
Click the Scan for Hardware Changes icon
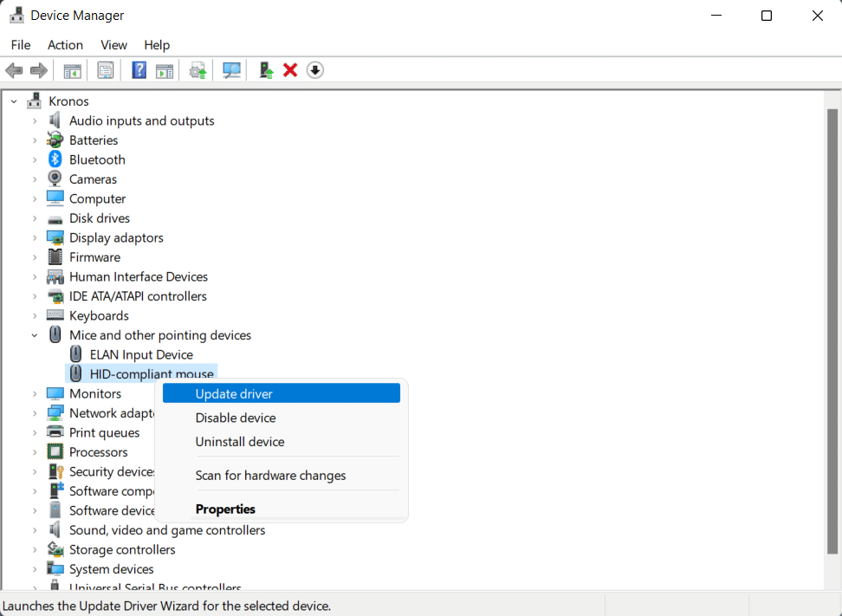pos(231,69)
